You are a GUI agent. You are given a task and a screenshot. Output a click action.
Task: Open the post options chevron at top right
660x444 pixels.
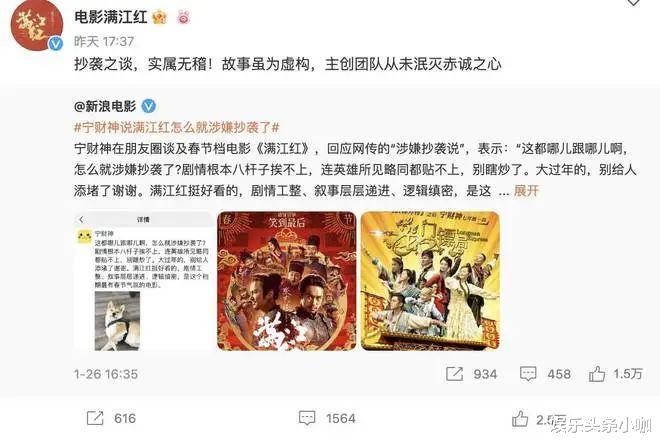point(633,3)
